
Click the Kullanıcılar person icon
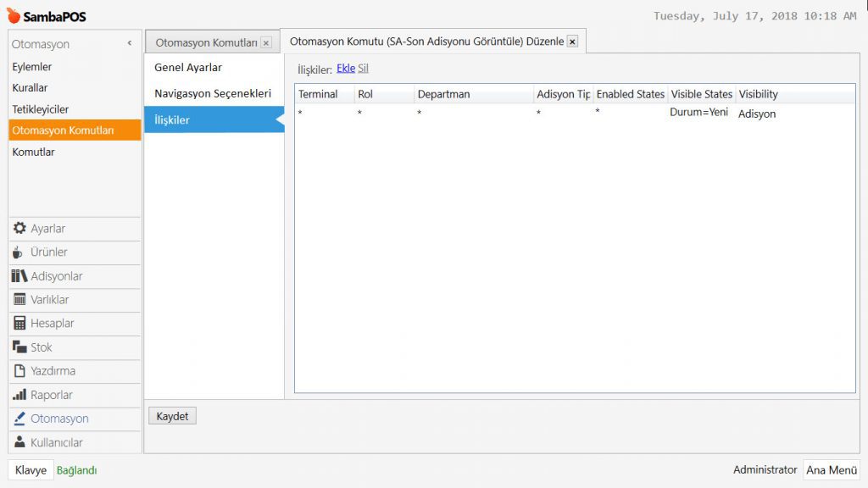19,442
